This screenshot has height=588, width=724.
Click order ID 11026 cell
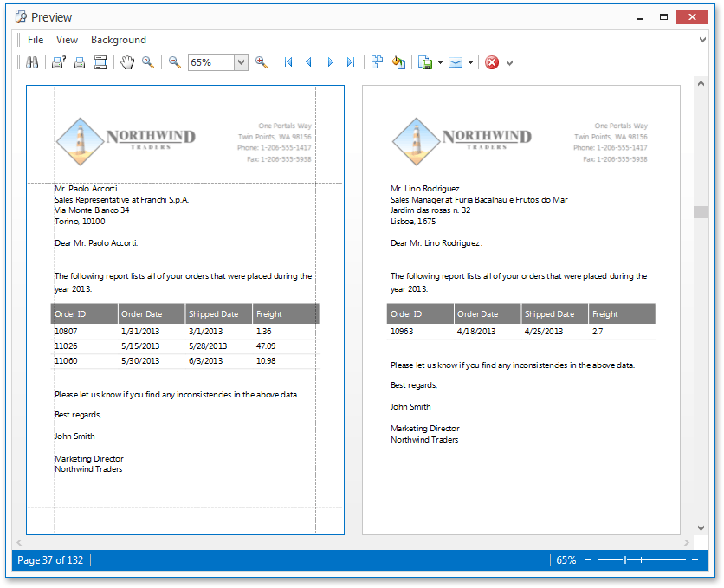pyautogui.click(x=66, y=346)
